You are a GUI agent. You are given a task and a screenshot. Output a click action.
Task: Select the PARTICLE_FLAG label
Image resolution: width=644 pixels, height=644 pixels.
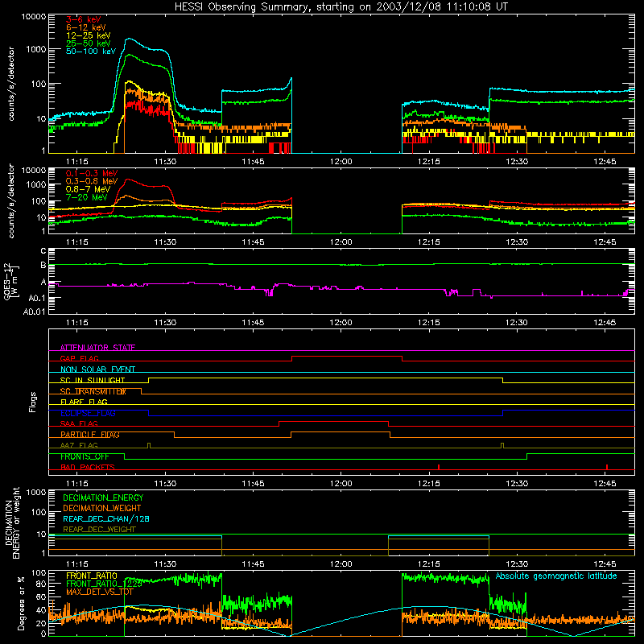tap(90, 434)
